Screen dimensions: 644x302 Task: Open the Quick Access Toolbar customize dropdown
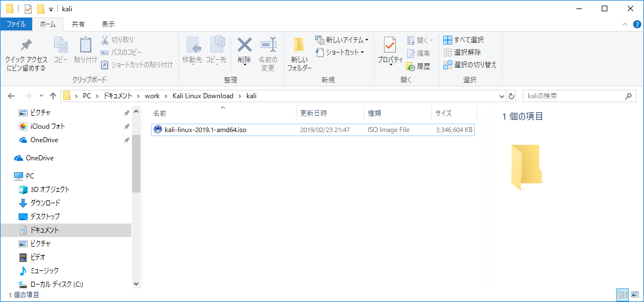click(x=51, y=9)
